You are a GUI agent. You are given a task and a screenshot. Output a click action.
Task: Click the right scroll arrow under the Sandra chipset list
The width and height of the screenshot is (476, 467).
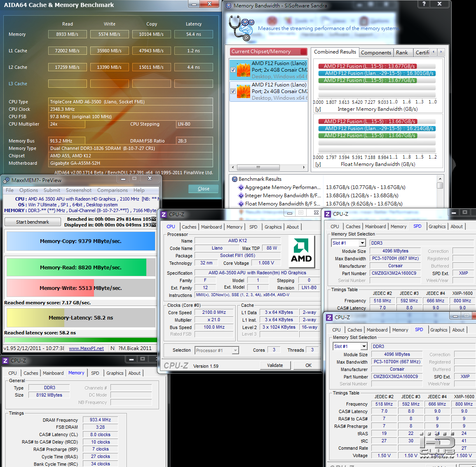tap(304, 167)
